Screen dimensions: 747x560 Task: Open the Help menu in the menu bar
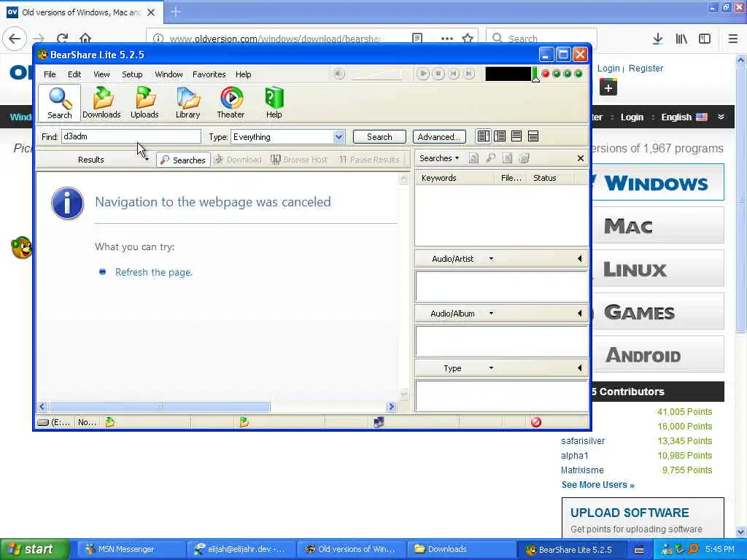244,74
